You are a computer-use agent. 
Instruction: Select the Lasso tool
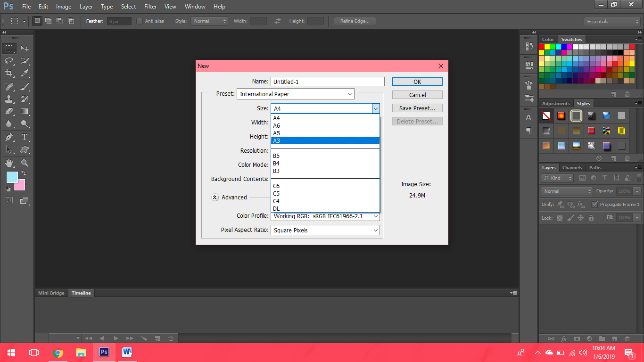[9, 61]
